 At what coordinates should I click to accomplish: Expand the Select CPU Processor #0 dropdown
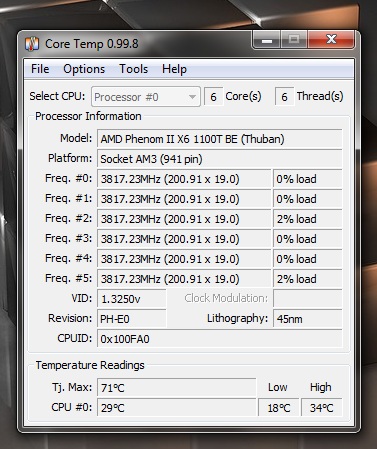[146, 97]
